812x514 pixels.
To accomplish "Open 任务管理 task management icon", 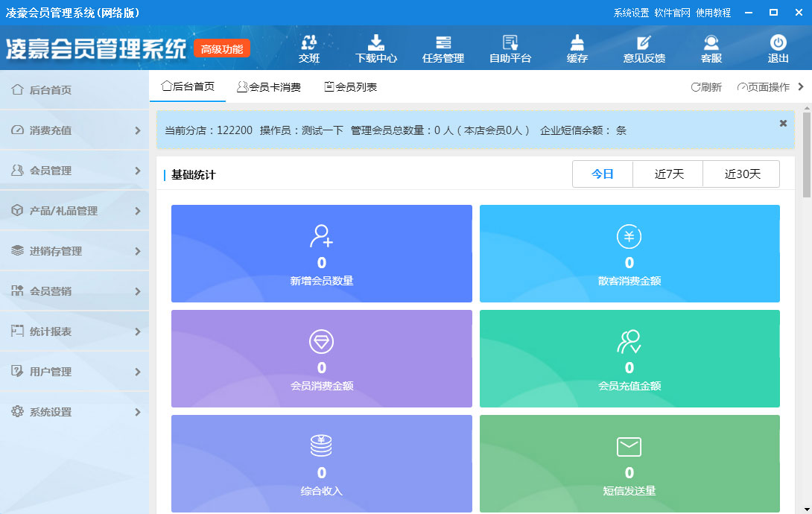I will pos(443,42).
